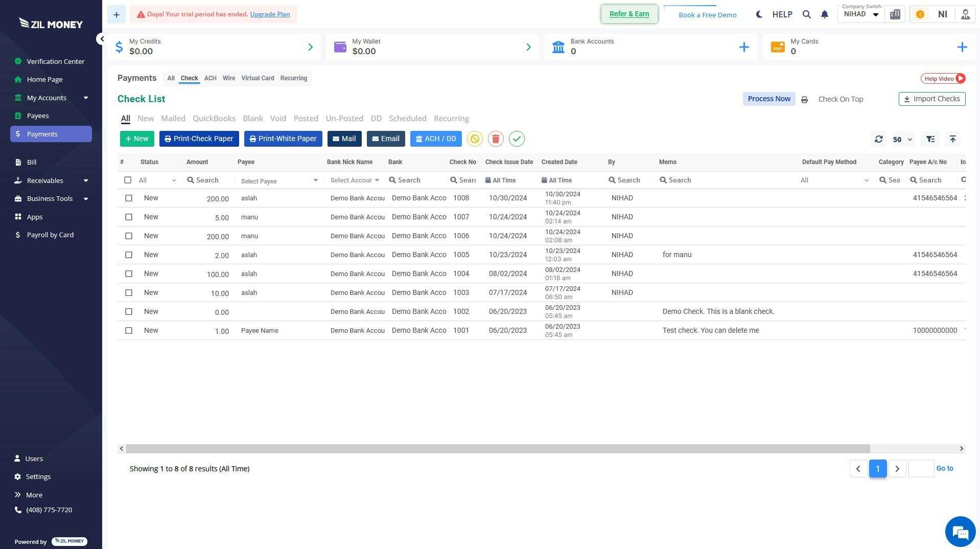This screenshot has width=980, height=549.
Task: Show the Mailed checks tab
Action: (x=173, y=119)
